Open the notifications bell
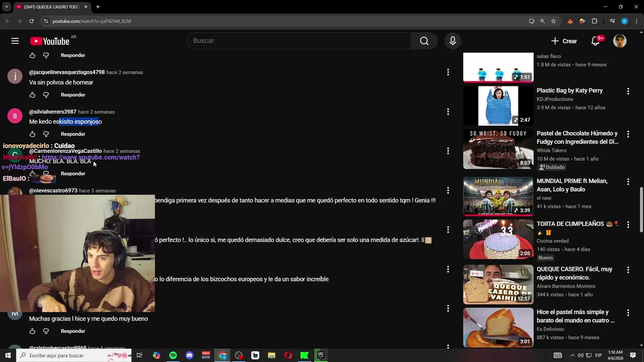Viewport: 644px width, 362px height. click(596, 41)
